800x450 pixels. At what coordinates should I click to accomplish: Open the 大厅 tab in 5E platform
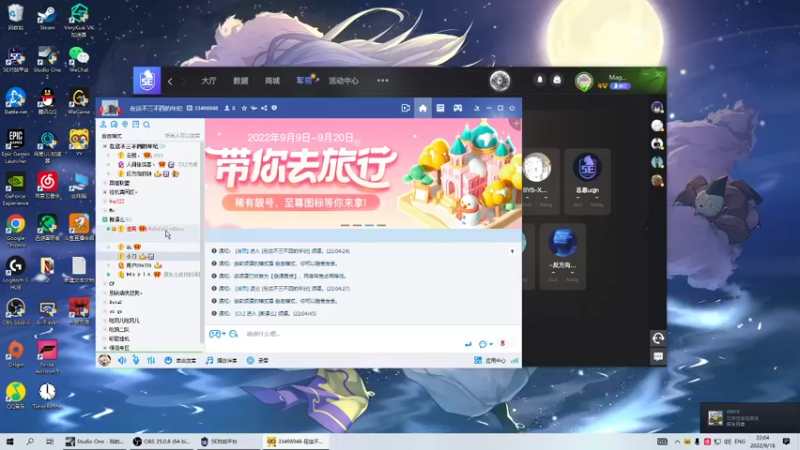click(209, 81)
